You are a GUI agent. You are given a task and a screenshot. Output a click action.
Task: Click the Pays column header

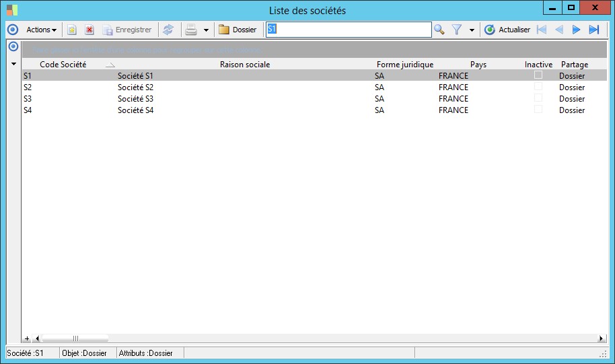pyautogui.click(x=478, y=65)
